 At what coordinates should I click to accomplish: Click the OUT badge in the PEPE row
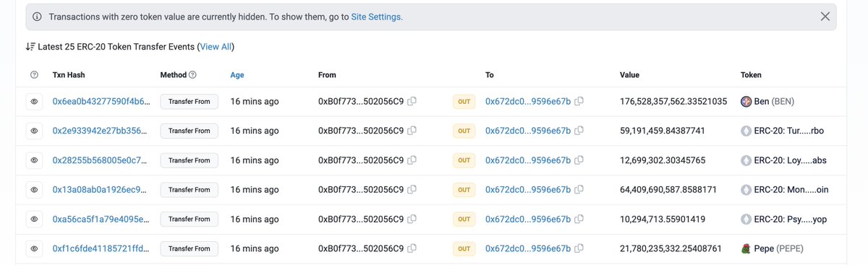pos(464,248)
